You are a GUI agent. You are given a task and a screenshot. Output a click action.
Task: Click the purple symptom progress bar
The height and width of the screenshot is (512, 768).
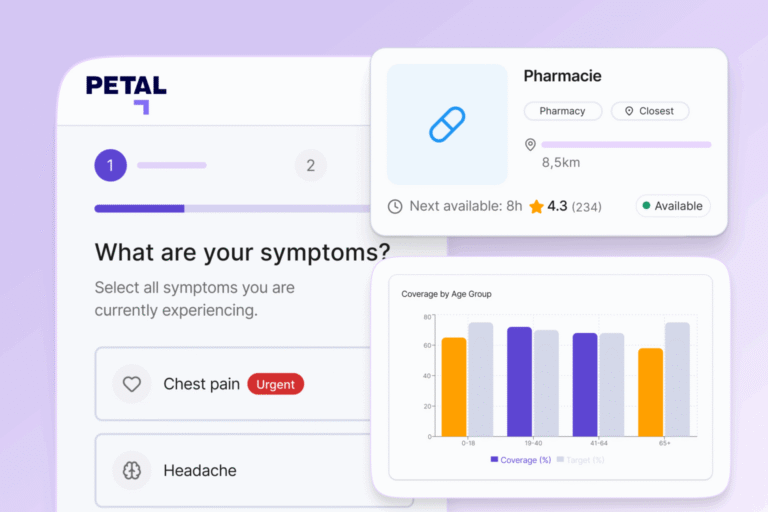[139, 209]
